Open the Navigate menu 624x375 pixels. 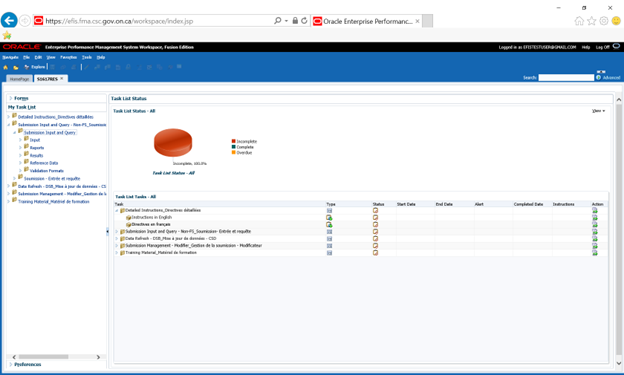[10, 57]
